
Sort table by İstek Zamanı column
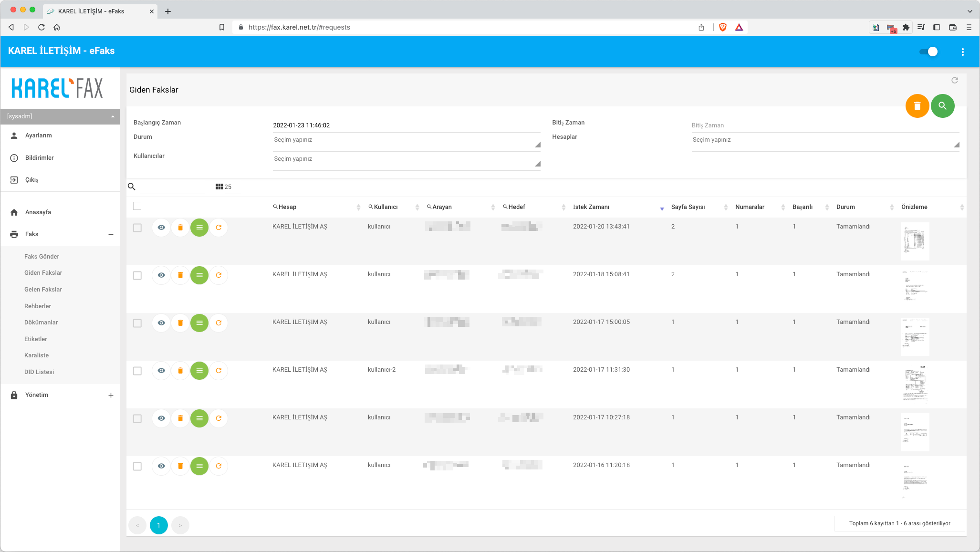point(591,207)
